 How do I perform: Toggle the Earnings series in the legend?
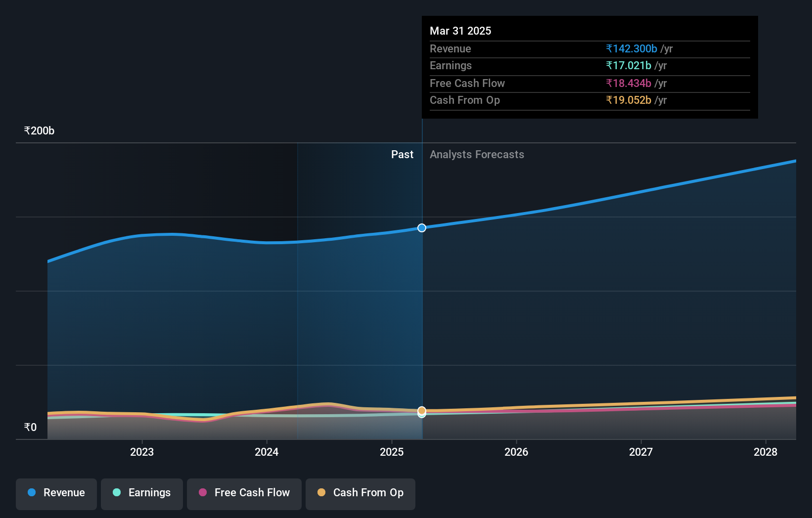point(142,494)
